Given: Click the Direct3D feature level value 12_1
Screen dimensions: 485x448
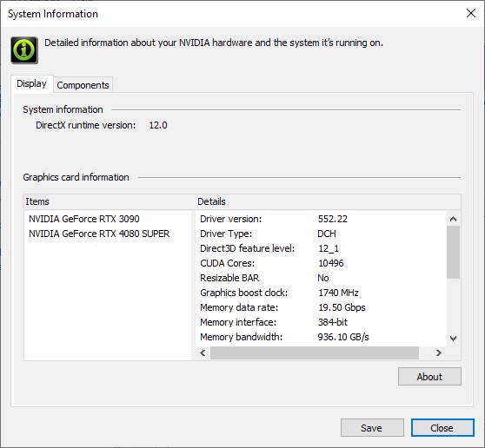Looking at the screenshot, I should point(329,248).
